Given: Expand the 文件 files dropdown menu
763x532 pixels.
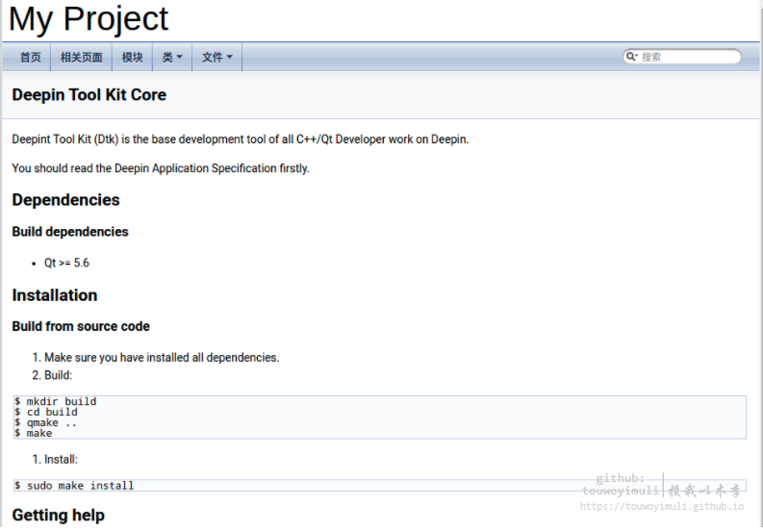Looking at the screenshot, I should tap(217, 57).
